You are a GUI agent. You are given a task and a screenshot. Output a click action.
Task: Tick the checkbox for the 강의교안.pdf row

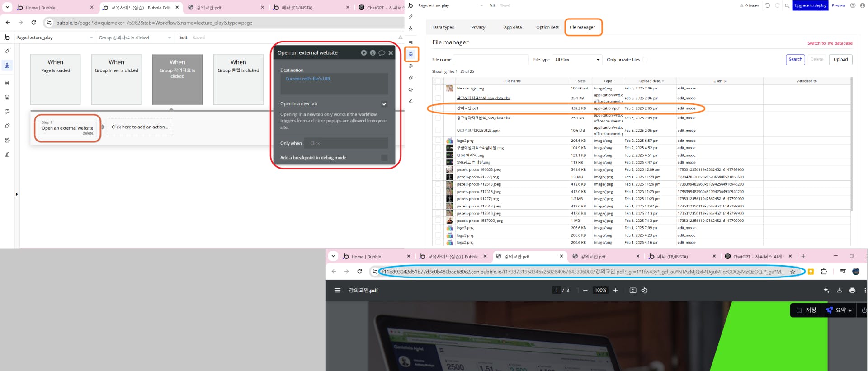[x=438, y=108]
